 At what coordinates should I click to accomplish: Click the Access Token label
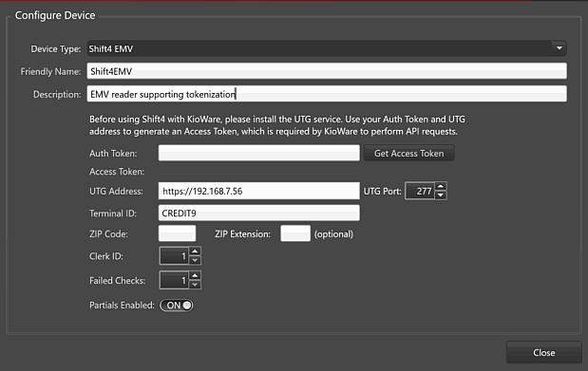117,172
